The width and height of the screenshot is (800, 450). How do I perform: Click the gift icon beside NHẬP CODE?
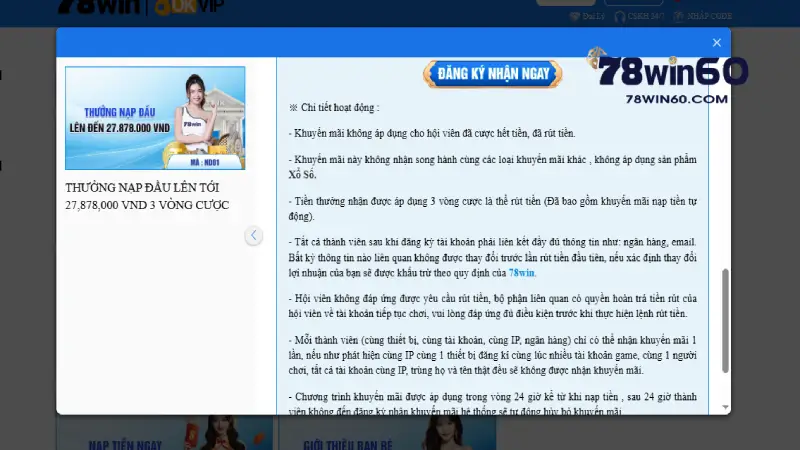coord(679,16)
